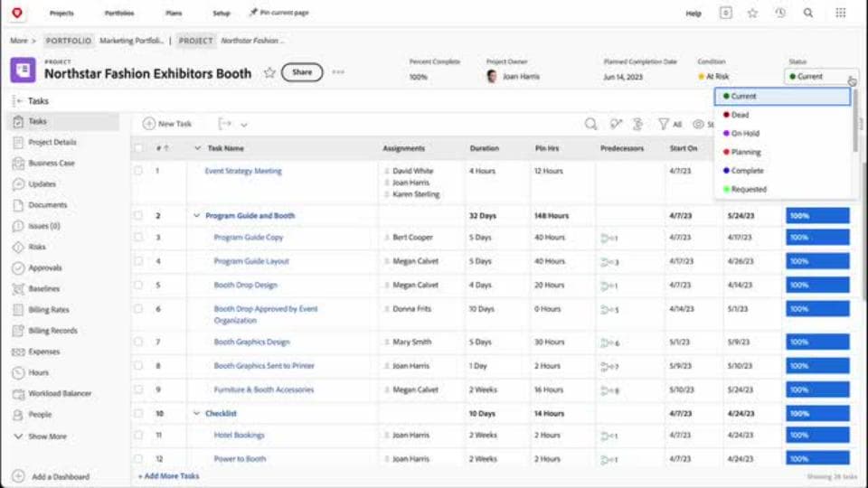Open the search magnifier in top bar
Image resolution: width=868 pixels, height=488 pixels.
(808, 13)
